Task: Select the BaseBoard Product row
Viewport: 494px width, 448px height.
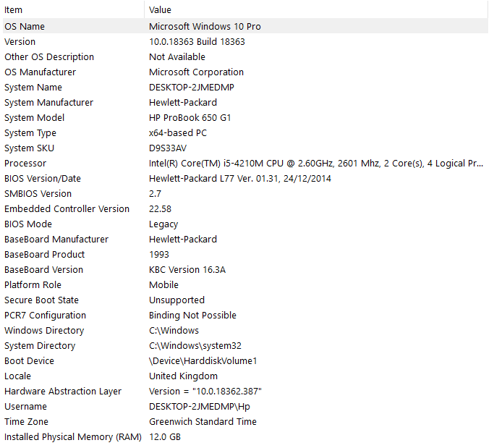Action: point(45,254)
